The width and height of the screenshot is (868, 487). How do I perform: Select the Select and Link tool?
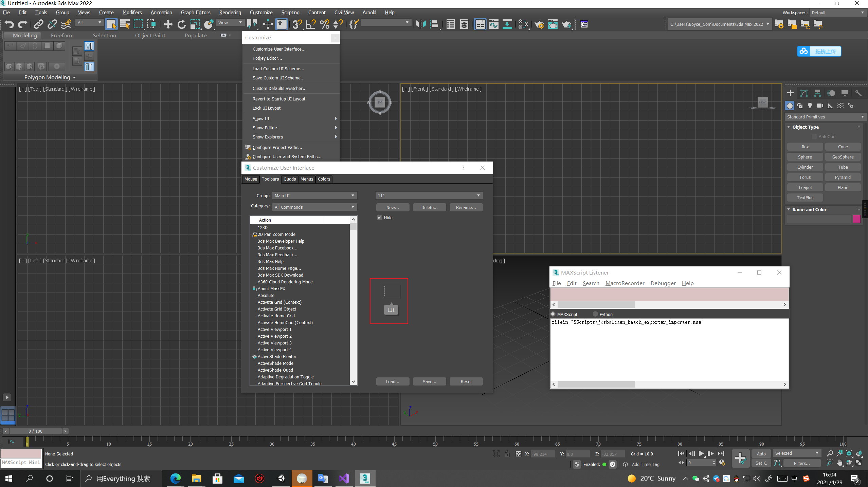(38, 24)
